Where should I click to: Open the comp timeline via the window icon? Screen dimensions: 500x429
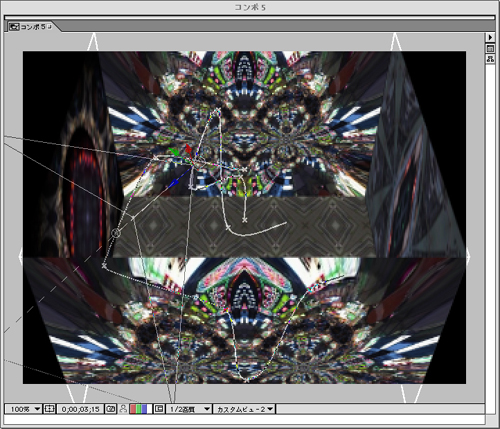tap(490, 49)
